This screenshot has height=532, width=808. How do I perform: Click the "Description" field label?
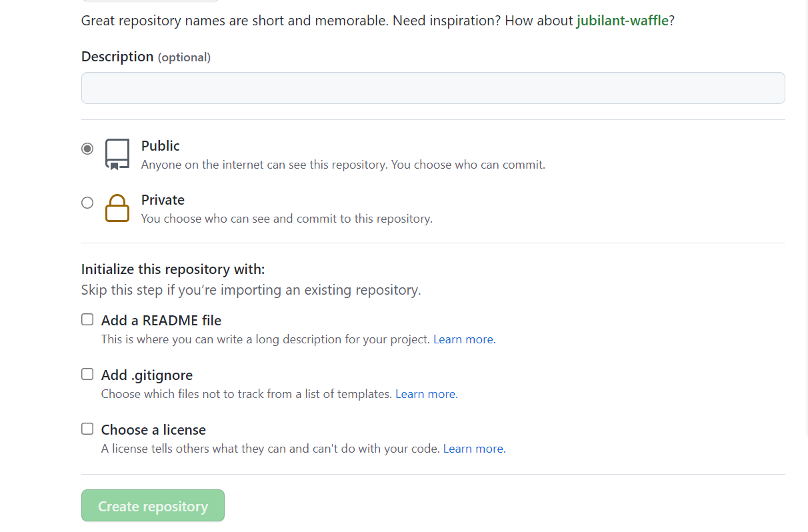pos(117,57)
